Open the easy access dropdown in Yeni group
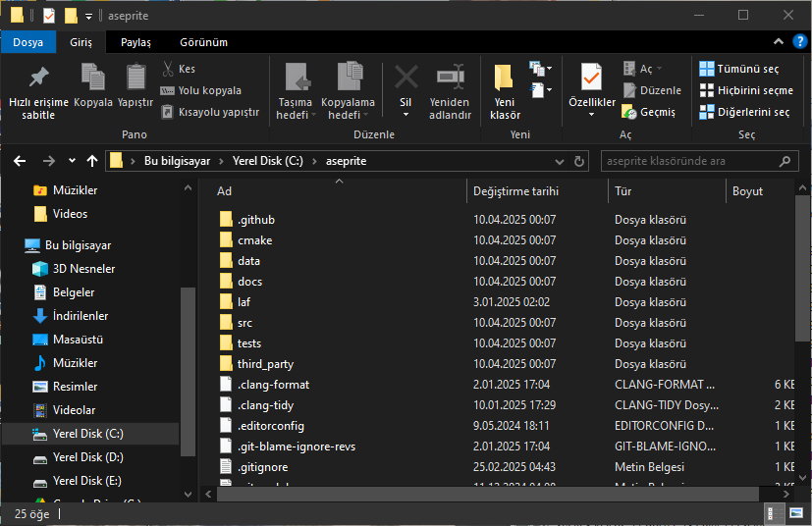812x526 pixels. pos(541,90)
